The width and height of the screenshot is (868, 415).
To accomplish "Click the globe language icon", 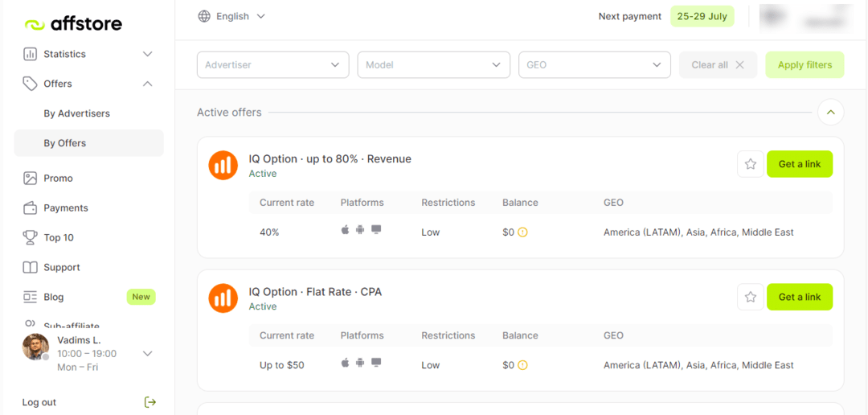I will click(x=204, y=16).
